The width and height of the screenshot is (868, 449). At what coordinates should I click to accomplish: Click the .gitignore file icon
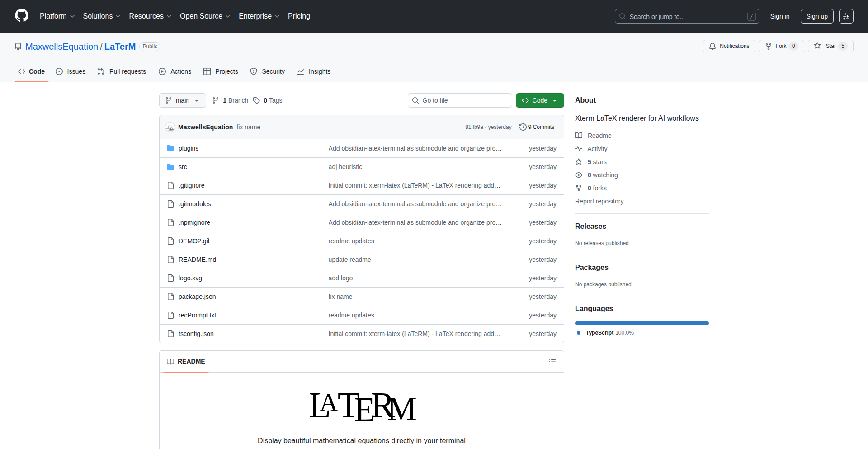click(x=170, y=185)
